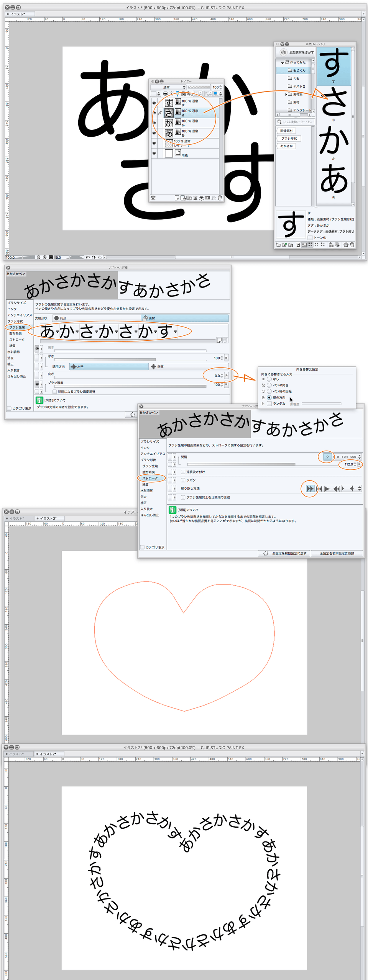
Task: Switch to the イラスト2* tab in the heart outline window
Action: 48,518
